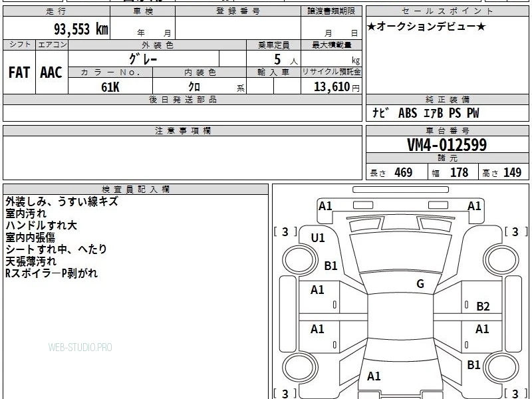Screen dimensions: 532x399
Task: Select the seating capacity value 5 人
Action: pyautogui.click(x=286, y=60)
